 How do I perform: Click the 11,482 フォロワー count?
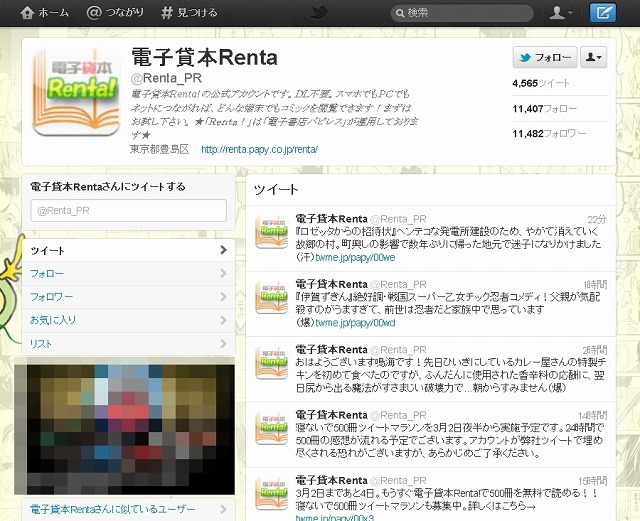pos(549,134)
